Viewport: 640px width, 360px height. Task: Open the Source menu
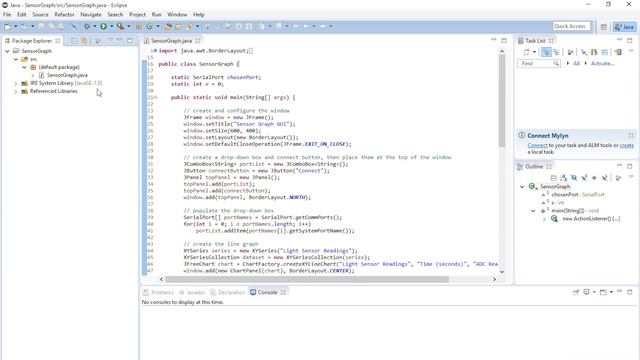[x=40, y=14]
